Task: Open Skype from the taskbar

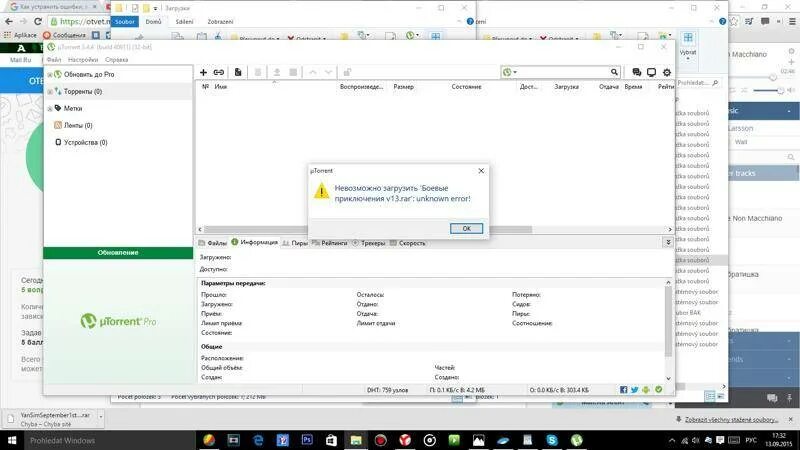Action: pos(552,440)
